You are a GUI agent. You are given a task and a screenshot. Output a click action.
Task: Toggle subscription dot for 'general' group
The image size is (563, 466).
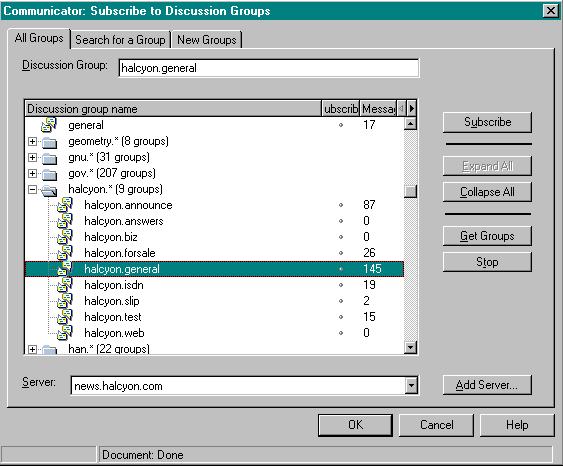(341, 125)
